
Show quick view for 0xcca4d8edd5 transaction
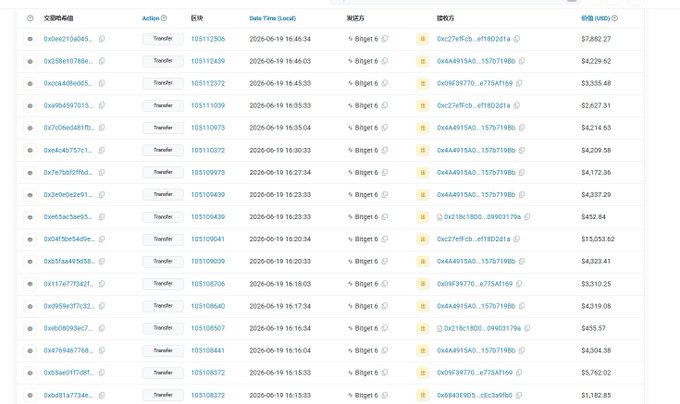(30, 83)
